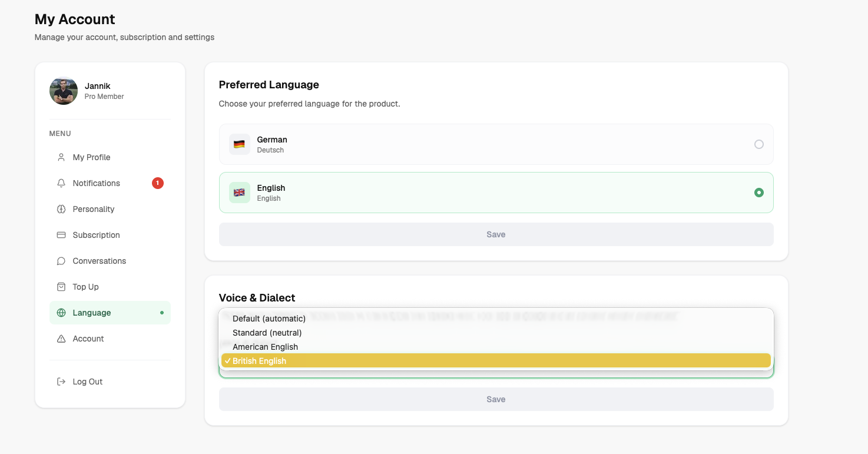Click the Account warning triangle icon

pyautogui.click(x=61, y=339)
